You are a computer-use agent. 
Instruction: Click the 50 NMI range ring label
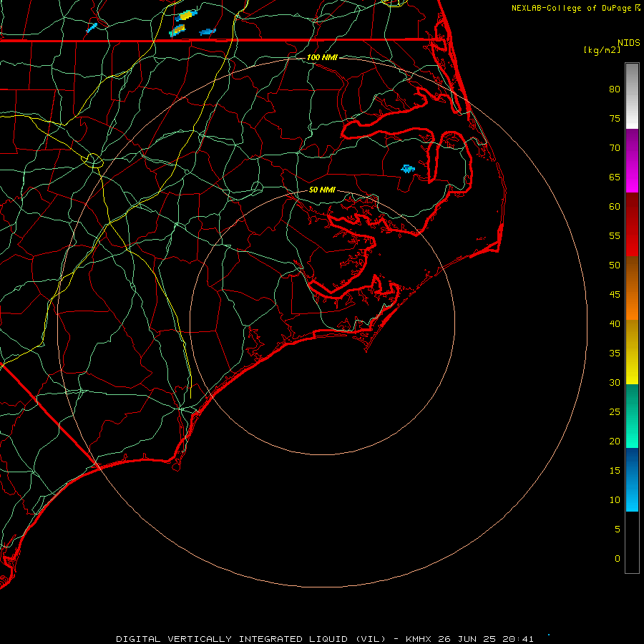(322, 190)
